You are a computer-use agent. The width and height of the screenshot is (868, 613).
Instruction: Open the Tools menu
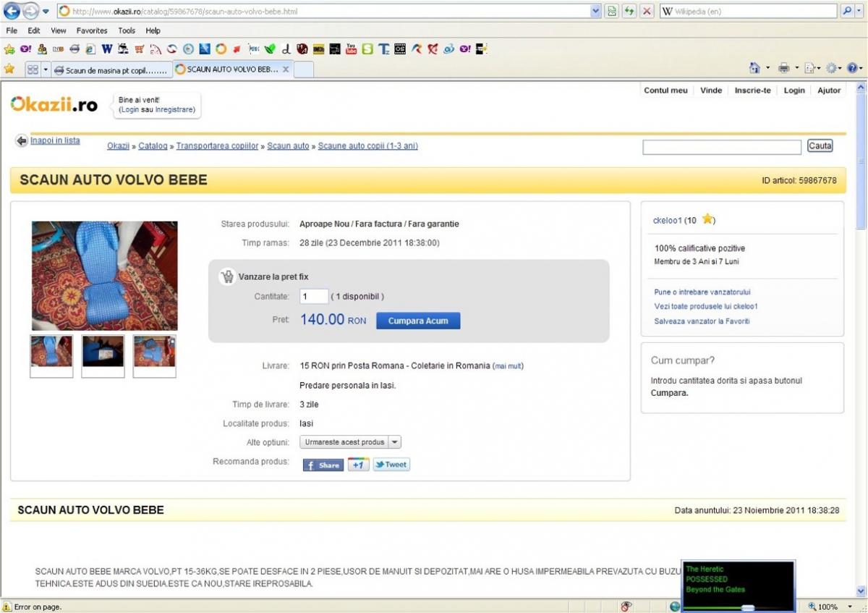tap(127, 30)
